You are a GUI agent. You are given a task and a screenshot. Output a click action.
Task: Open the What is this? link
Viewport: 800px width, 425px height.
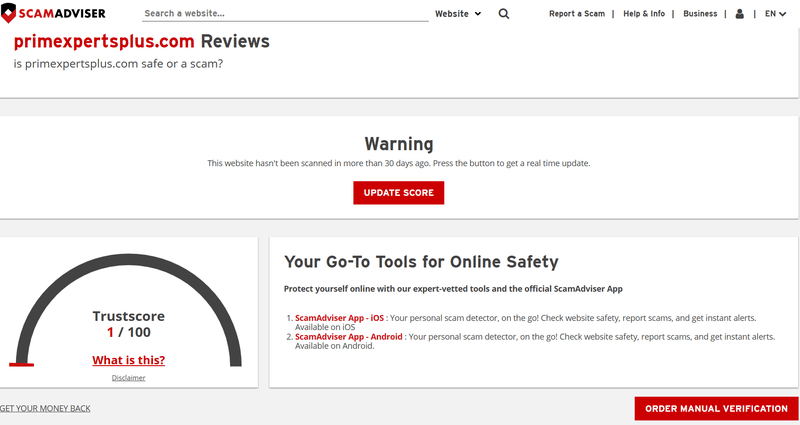click(x=129, y=360)
